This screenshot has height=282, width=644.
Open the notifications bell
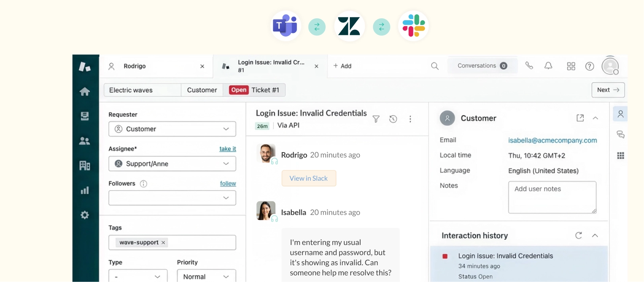[x=549, y=66]
